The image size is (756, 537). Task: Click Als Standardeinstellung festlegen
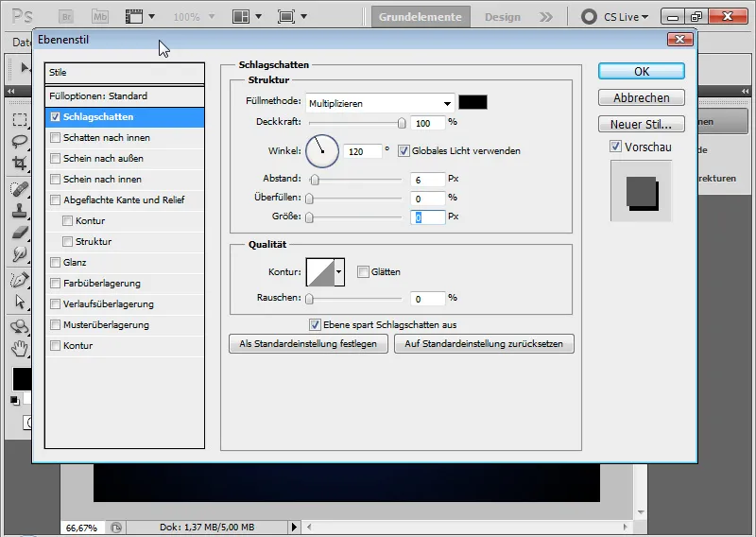[308, 344]
